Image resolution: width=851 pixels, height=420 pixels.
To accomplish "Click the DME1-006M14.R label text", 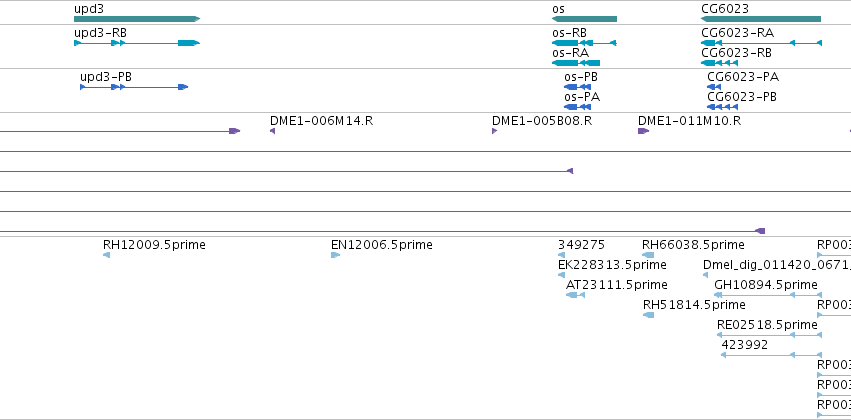I will pos(322,120).
